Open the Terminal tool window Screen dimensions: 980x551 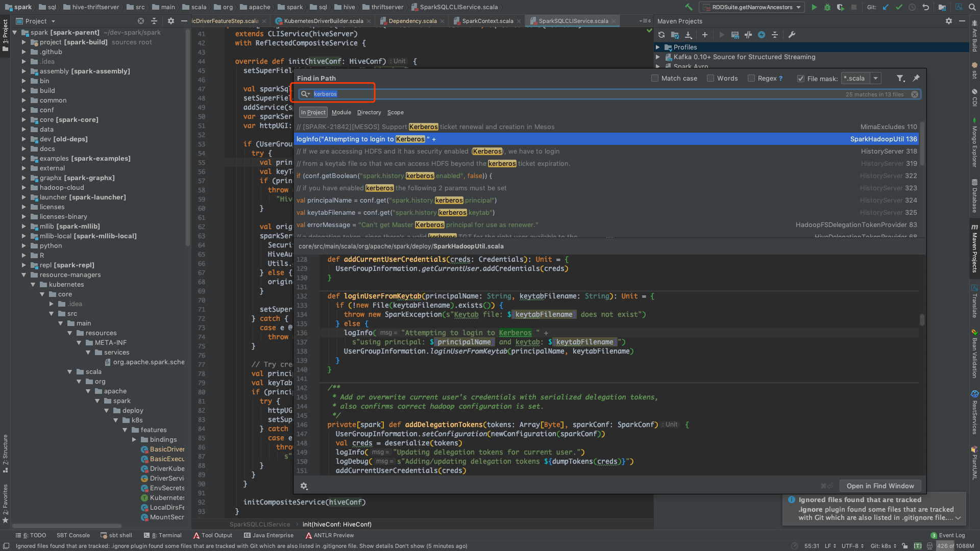pos(163,535)
